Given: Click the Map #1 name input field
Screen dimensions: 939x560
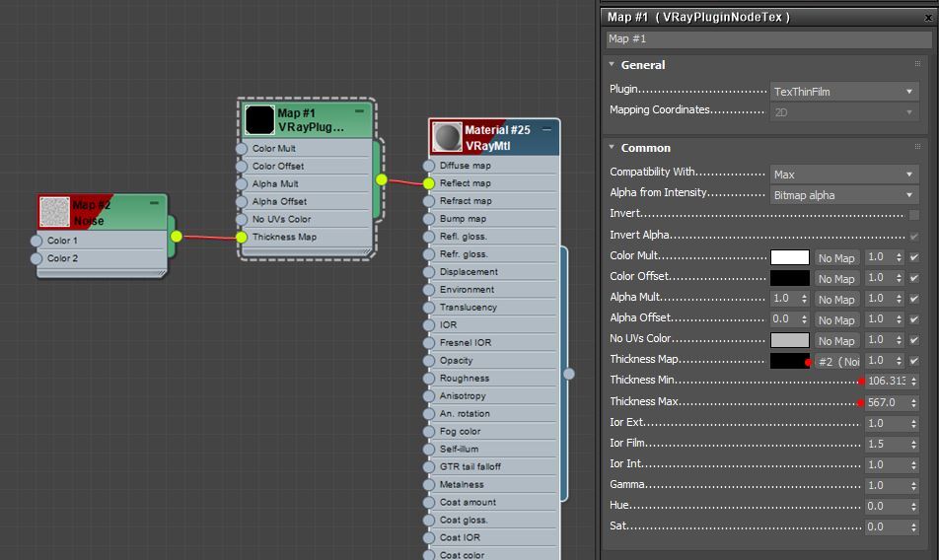Looking at the screenshot, I should coord(768,38).
